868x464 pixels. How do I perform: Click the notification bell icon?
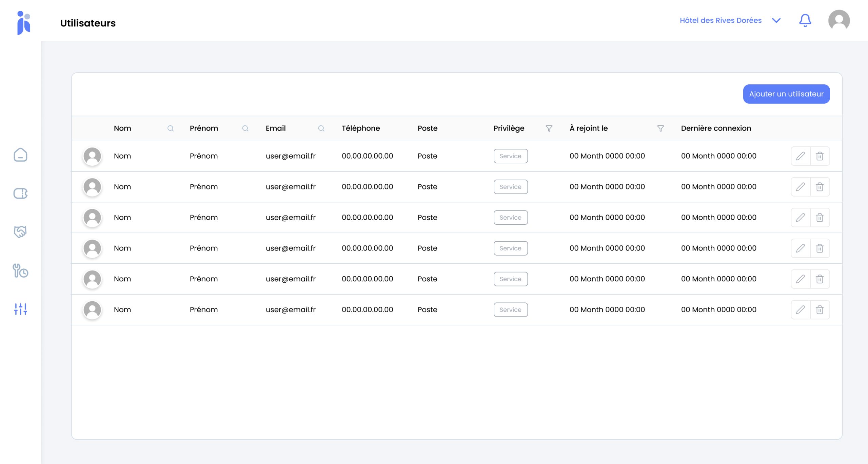pyautogui.click(x=805, y=21)
